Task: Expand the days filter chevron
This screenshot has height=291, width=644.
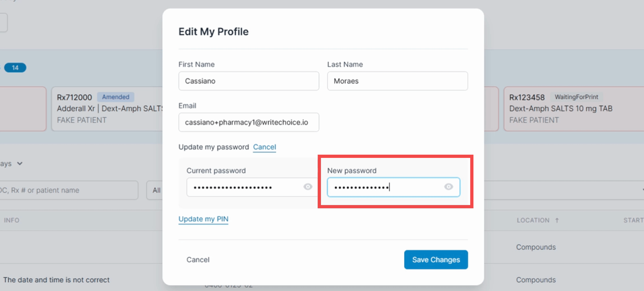Action: click(19, 164)
